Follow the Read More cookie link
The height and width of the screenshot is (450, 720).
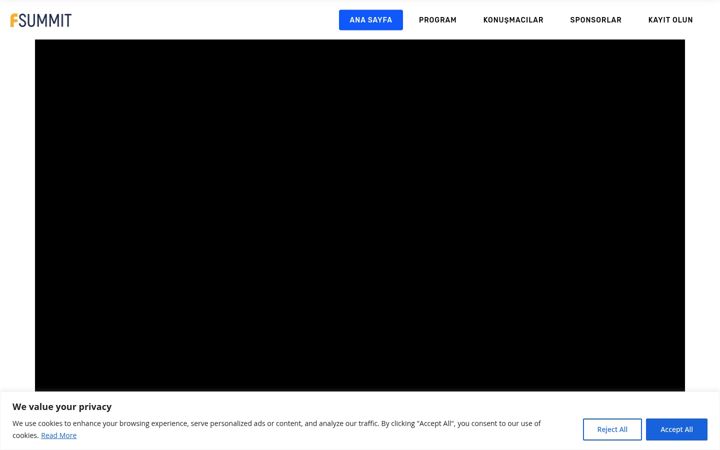[x=59, y=435]
